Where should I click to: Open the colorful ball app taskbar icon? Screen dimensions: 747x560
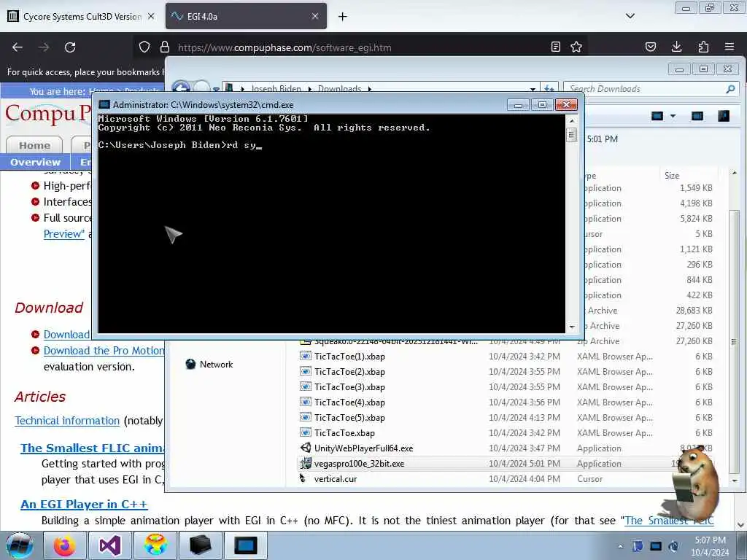[155, 545]
